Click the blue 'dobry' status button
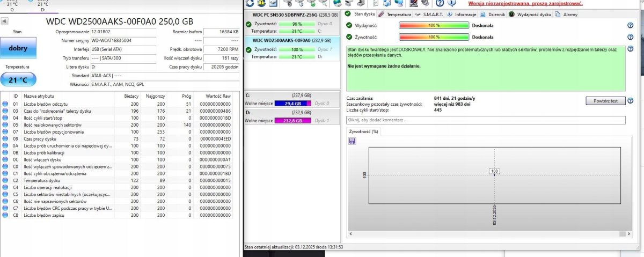The height and width of the screenshot is (257, 644). click(18, 48)
